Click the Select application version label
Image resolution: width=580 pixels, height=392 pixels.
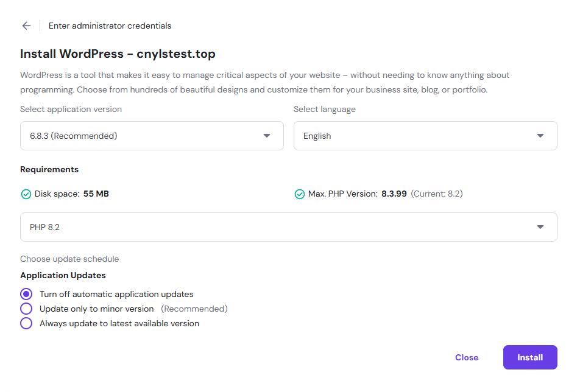(x=71, y=110)
